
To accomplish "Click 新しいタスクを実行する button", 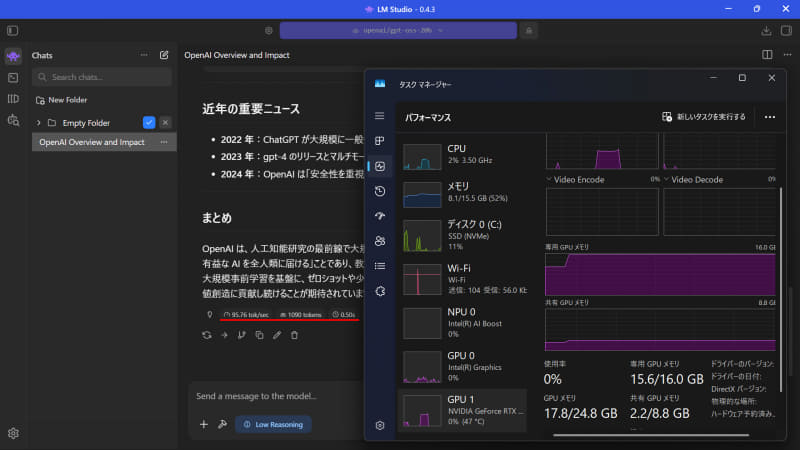I will pyautogui.click(x=704, y=117).
